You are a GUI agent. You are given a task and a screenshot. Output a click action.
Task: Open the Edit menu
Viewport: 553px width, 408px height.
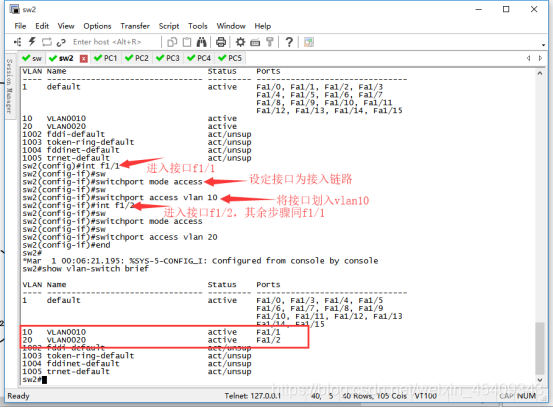pos(42,26)
